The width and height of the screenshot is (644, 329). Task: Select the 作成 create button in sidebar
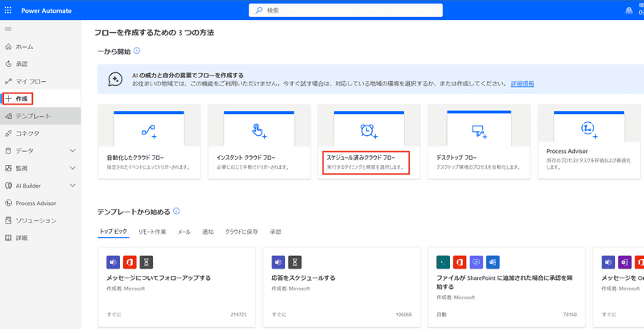point(22,98)
